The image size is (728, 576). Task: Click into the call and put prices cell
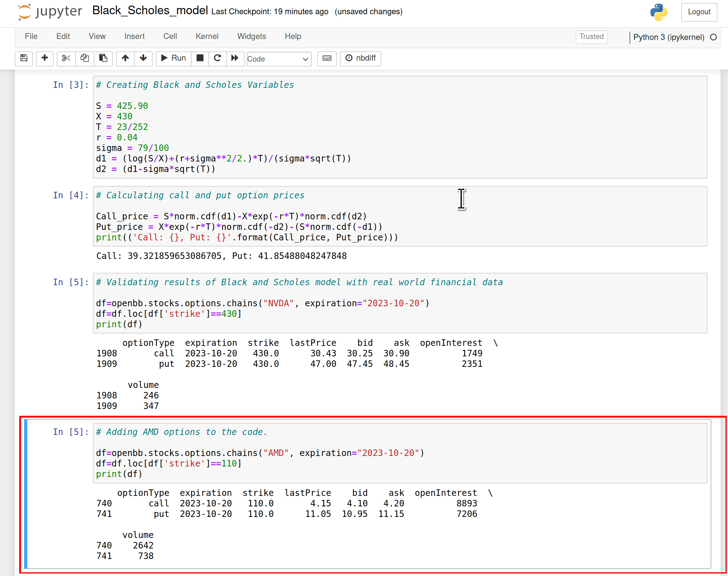(400, 216)
